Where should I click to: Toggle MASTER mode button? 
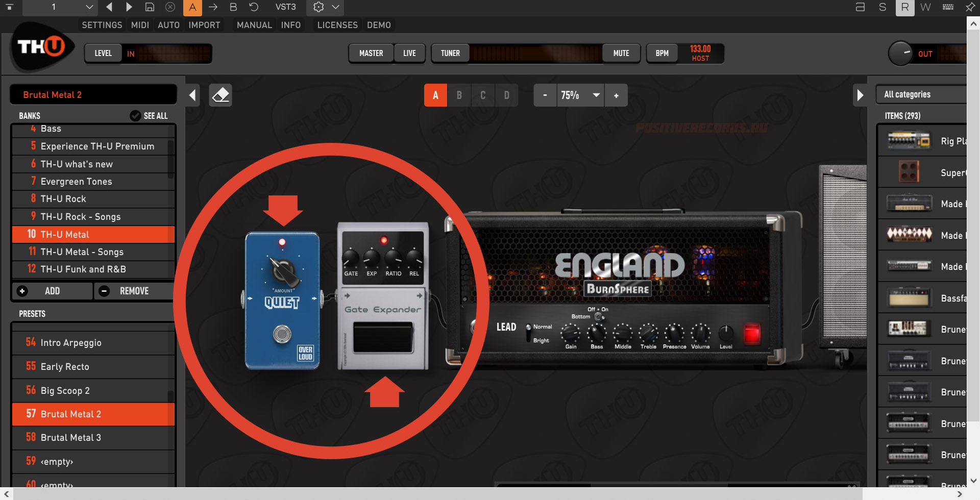(371, 54)
